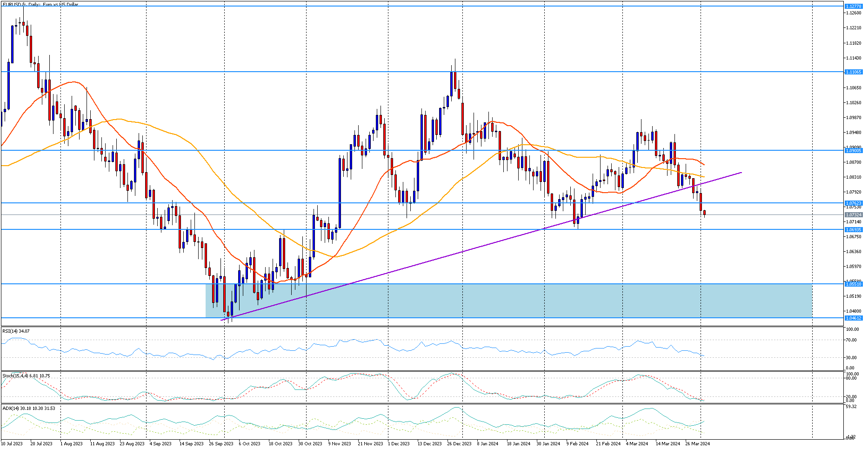
Task: Click the EURUSD Daily chart title
Action: 41,4
